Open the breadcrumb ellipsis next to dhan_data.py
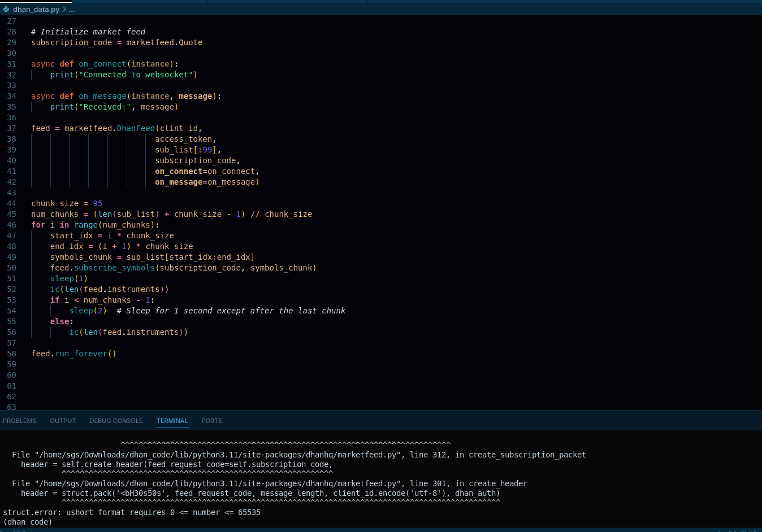This screenshot has width=762, height=532. point(71,9)
